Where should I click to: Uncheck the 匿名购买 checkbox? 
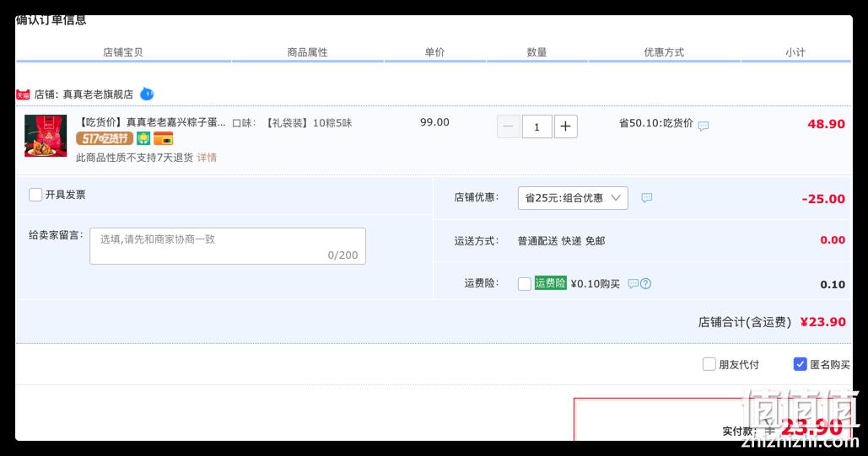[x=800, y=364]
